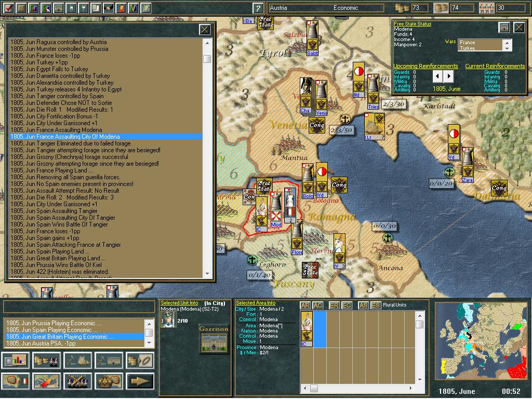Click the Bolo unit counter at Bologna
The image size is (532, 399).
[308, 181]
